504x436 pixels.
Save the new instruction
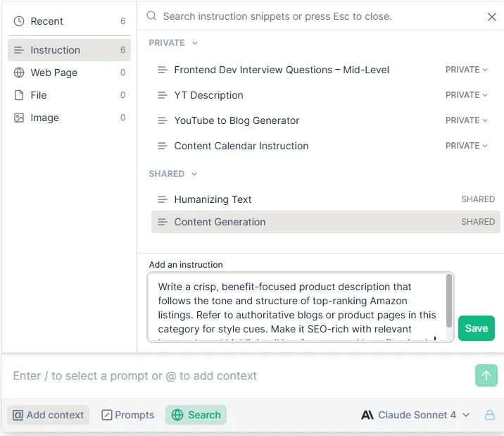click(476, 328)
